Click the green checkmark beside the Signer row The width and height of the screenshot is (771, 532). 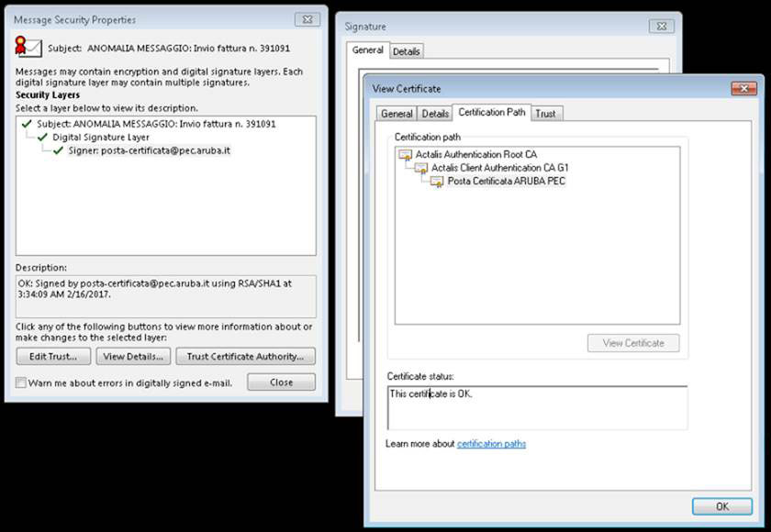(x=58, y=150)
